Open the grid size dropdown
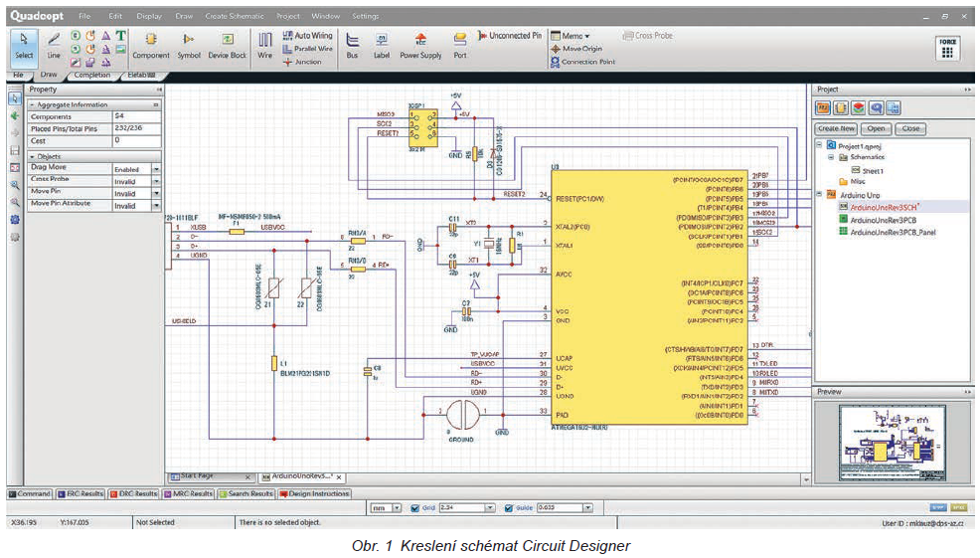The width and height of the screenshot is (980, 558). [489, 508]
